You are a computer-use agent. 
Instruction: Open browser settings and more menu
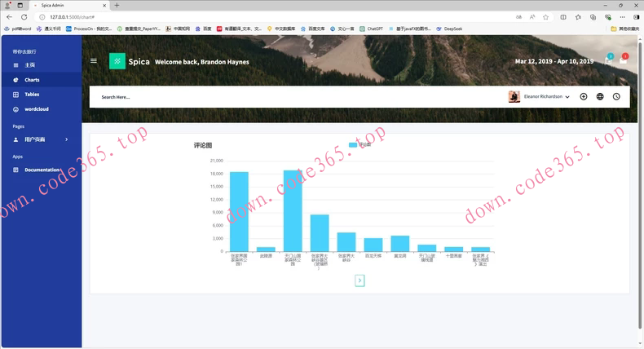click(623, 17)
